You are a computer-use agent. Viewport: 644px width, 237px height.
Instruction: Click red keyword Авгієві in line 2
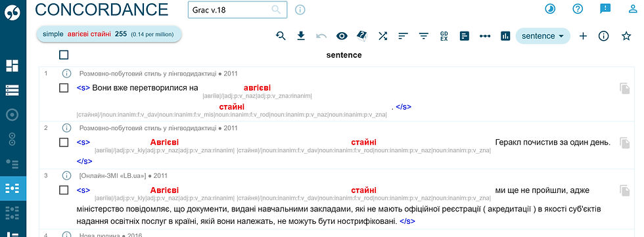tap(164, 142)
